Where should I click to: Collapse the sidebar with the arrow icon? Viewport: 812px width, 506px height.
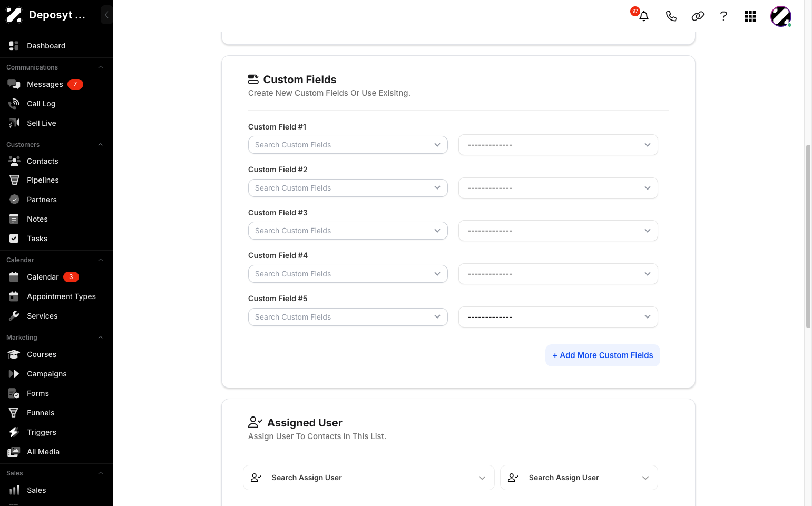click(x=106, y=15)
